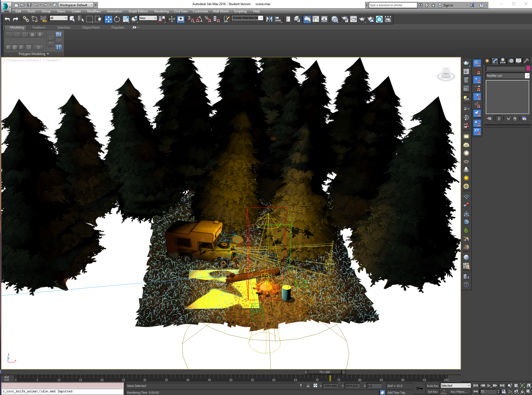Image resolution: width=532 pixels, height=395 pixels.
Task: Toggle Percent Snap button
Action: [x=208, y=19]
